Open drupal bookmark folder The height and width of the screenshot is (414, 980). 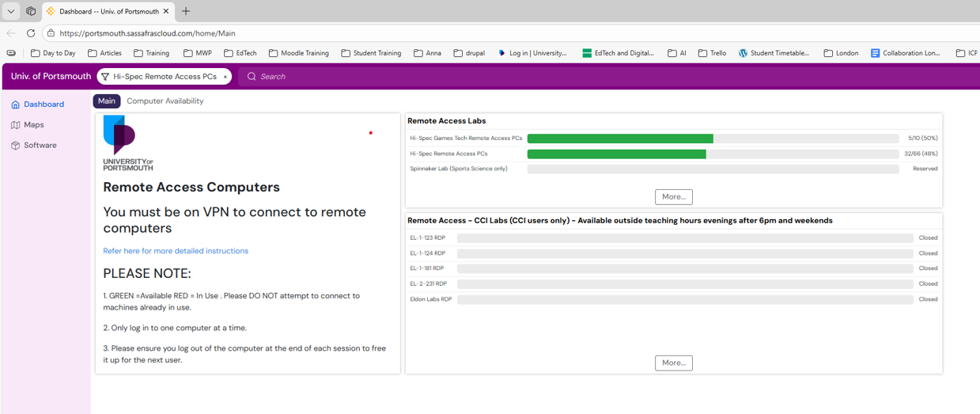coord(469,53)
